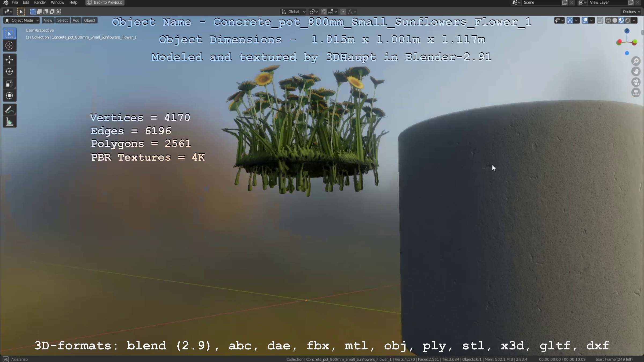Image resolution: width=644 pixels, height=362 pixels.
Task: Click the Add View Layer copy icon
Action: click(631, 2)
